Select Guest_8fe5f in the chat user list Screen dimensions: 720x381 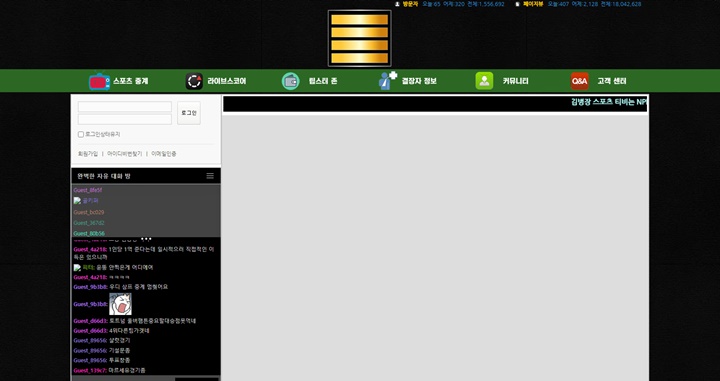(x=88, y=190)
